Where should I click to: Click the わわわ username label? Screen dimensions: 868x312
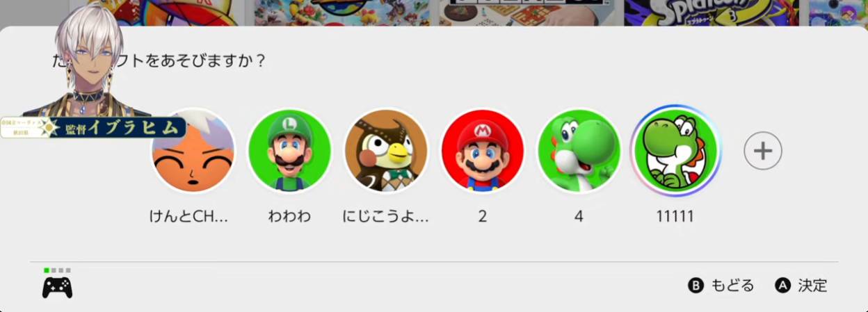click(x=289, y=217)
